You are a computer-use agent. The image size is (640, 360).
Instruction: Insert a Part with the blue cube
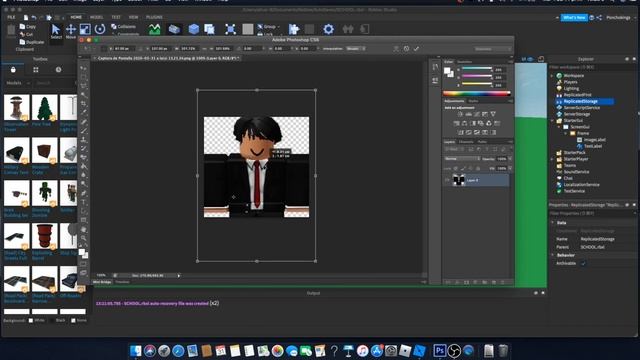coord(194,29)
